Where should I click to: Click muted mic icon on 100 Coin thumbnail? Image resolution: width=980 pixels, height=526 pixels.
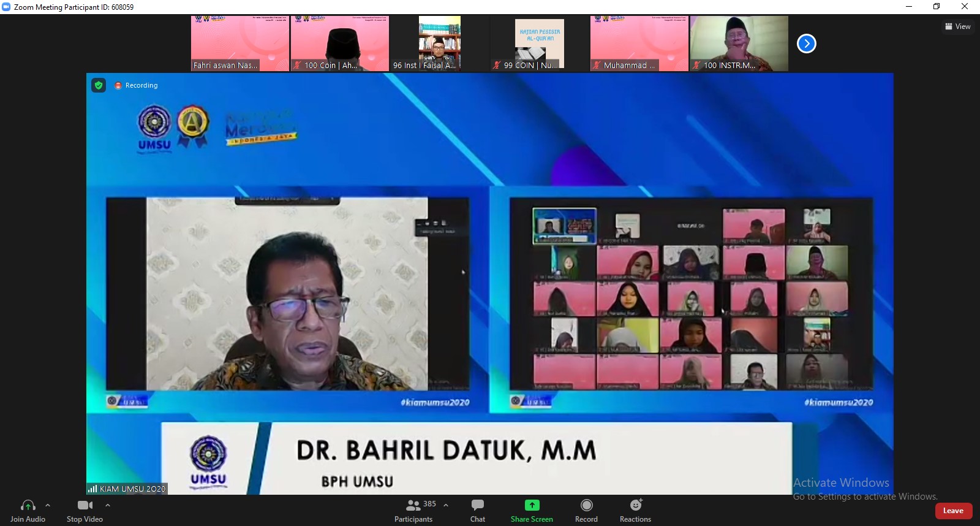pyautogui.click(x=297, y=65)
